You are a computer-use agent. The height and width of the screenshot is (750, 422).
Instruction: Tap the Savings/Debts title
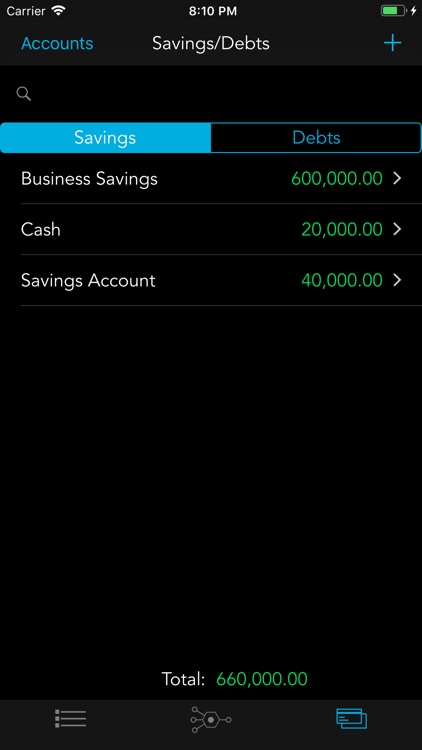tap(211, 44)
